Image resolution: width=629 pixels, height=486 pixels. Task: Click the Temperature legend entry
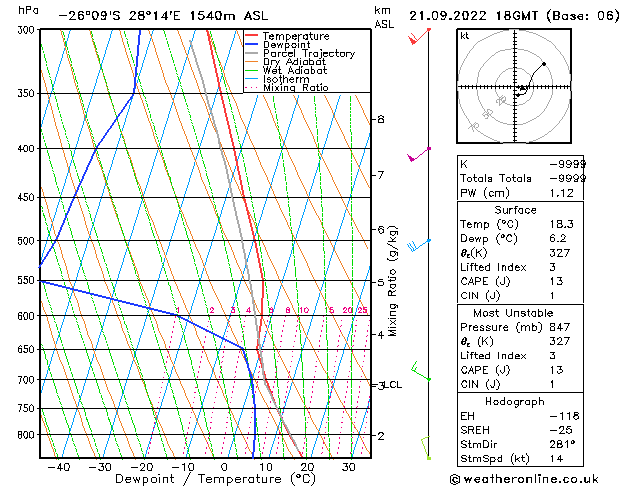coord(296,36)
